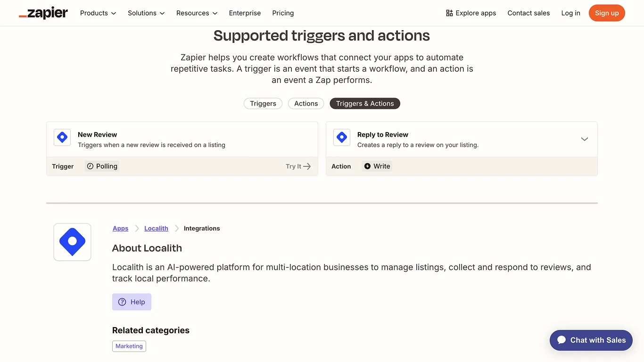Image resolution: width=644 pixels, height=362 pixels.
Task: Click the Supported triggers and actions heading
Action: coord(322,36)
